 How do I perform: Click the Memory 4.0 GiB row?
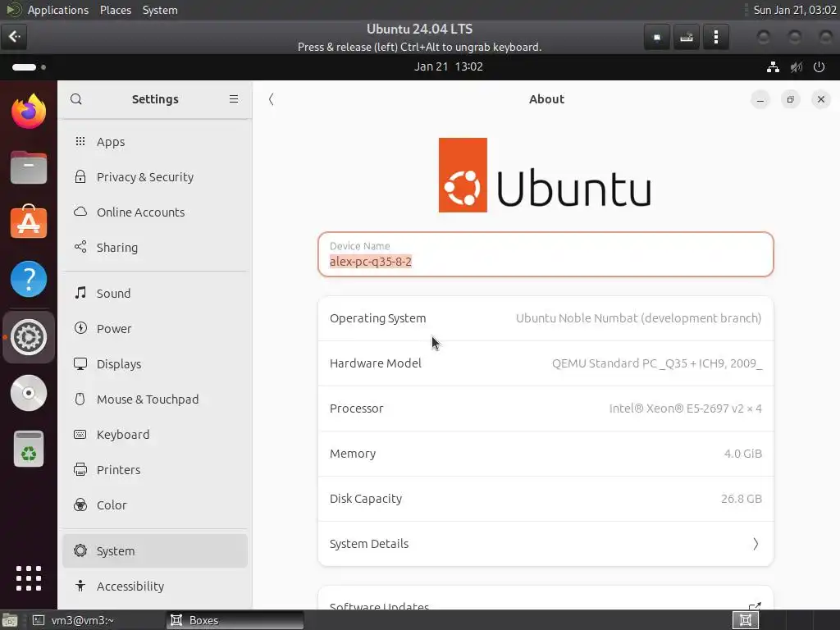(546, 454)
